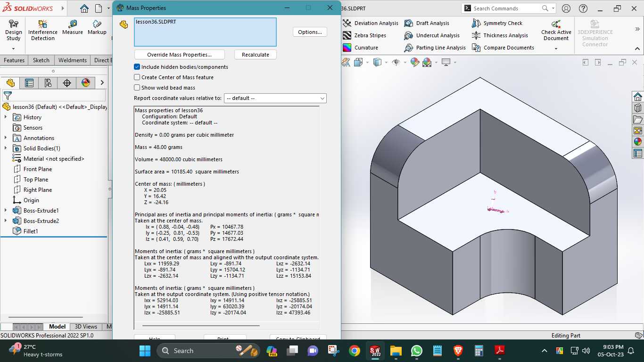The width and height of the screenshot is (644, 362).
Task: Open the PropertyManager tab
Action: 29,83
